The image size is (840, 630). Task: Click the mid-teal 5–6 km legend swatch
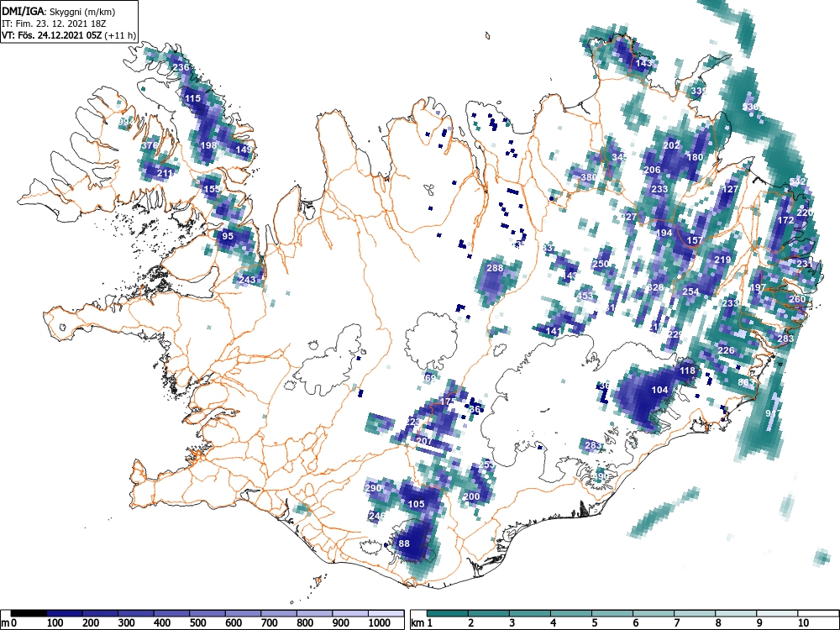[x=613, y=613]
